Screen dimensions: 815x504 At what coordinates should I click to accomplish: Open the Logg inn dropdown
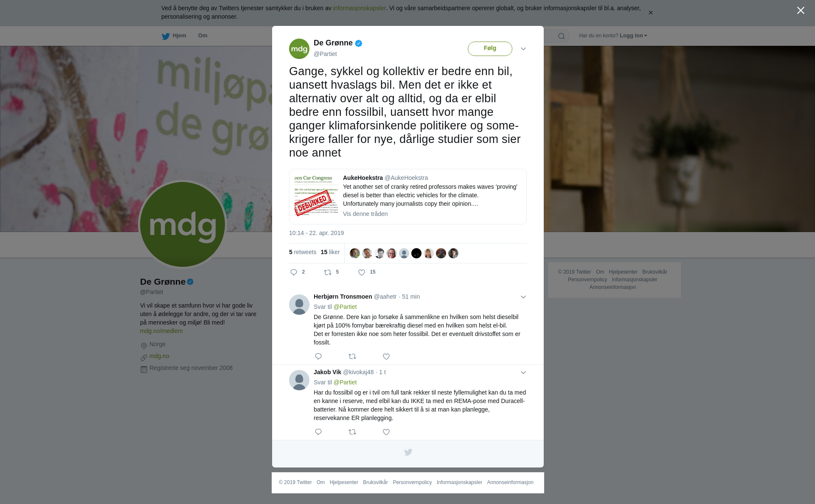[633, 36]
